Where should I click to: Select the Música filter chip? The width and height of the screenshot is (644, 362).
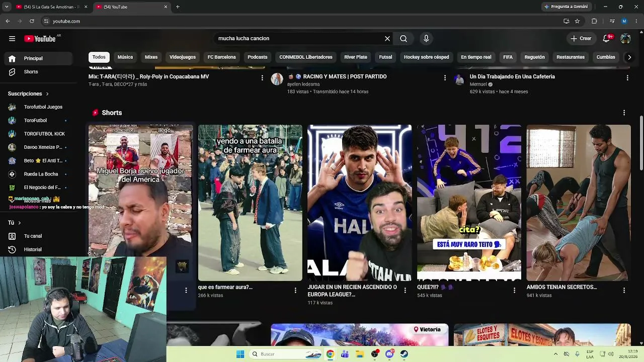click(x=125, y=57)
